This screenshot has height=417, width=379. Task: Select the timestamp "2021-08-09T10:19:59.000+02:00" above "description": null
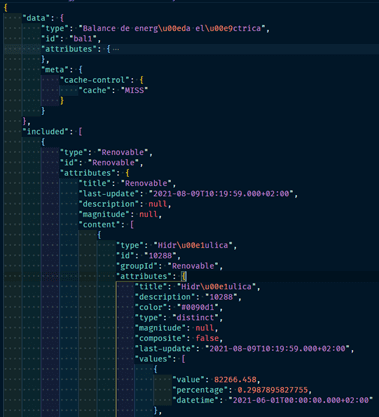pos(221,194)
